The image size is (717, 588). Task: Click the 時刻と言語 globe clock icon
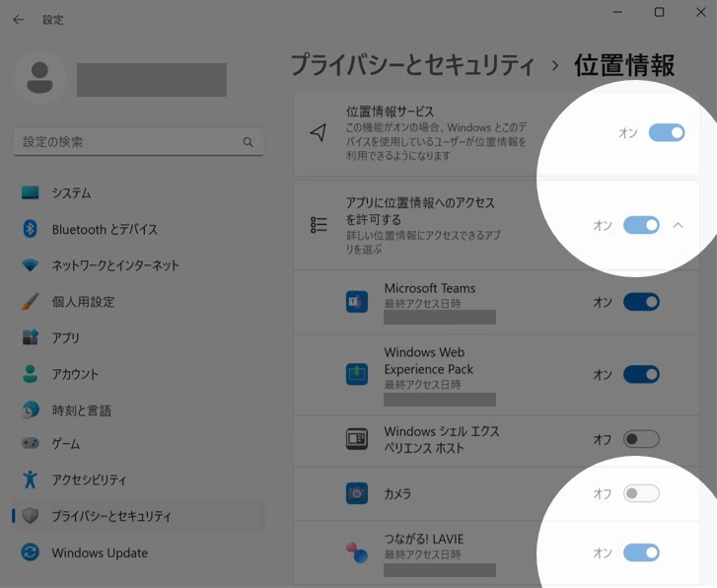click(31, 410)
